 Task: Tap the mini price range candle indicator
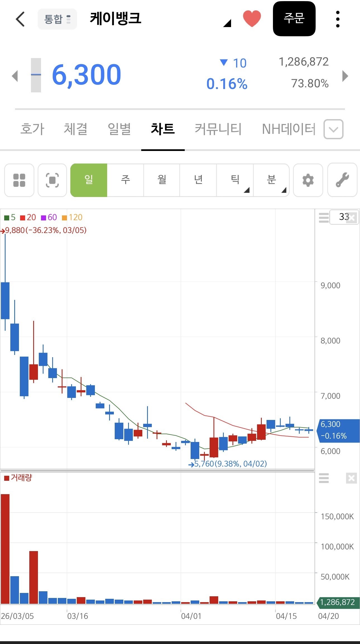tap(36, 75)
